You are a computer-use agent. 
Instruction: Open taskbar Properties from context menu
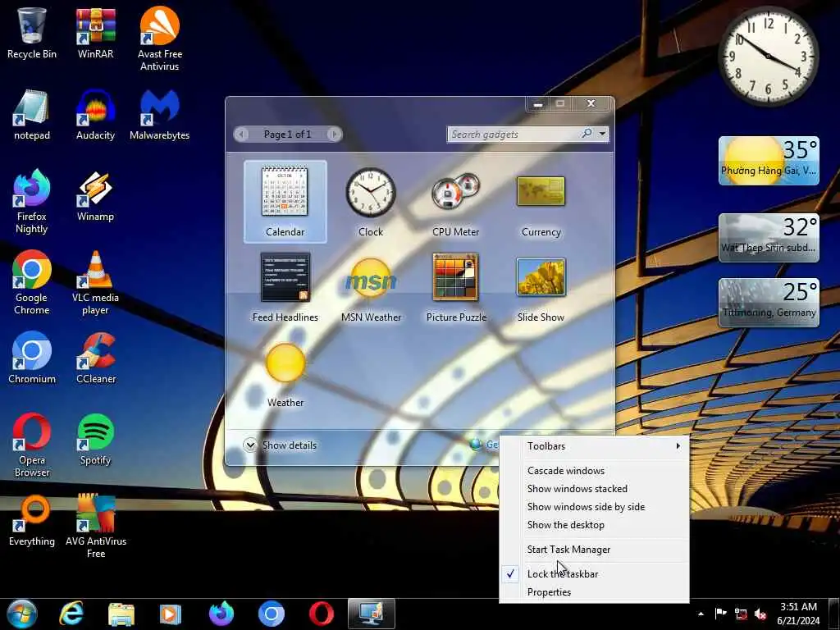click(594, 592)
